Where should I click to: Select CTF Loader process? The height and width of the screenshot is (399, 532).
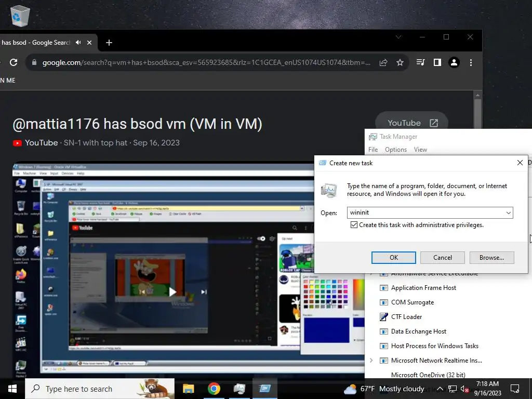pos(406,317)
